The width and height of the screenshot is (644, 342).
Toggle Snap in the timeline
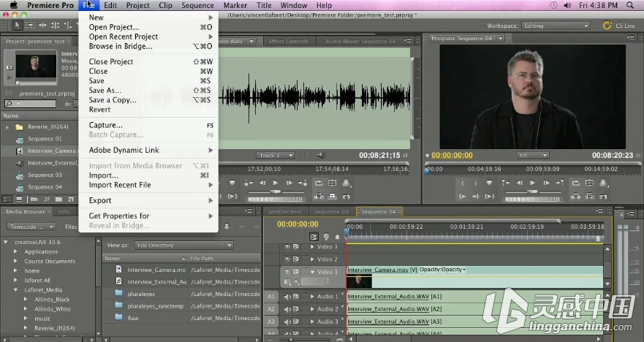314,237
